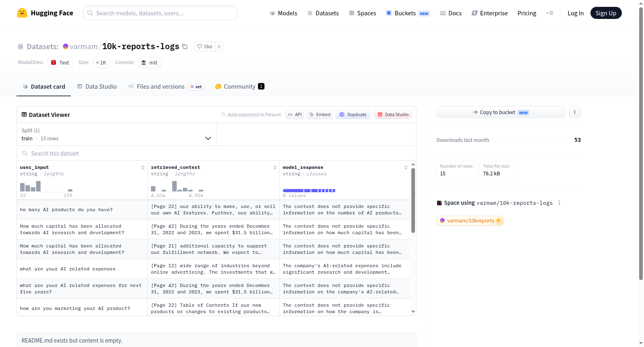The width and height of the screenshot is (644, 347).
Task: Click cell '[Page 12] wide range of industries'
Action: click(x=213, y=269)
